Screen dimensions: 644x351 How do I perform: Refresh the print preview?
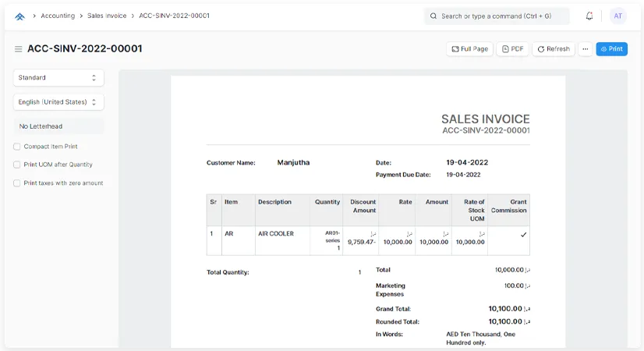tap(554, 49)
